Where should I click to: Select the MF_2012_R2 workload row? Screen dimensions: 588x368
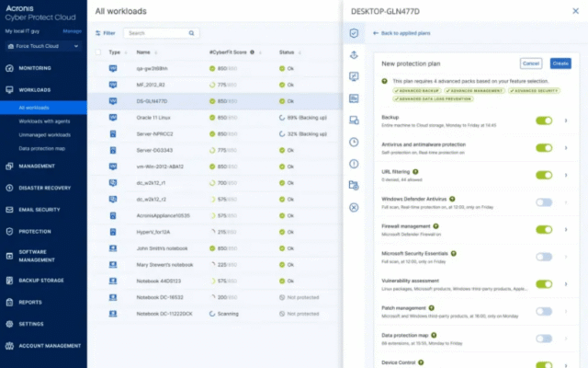215,85
